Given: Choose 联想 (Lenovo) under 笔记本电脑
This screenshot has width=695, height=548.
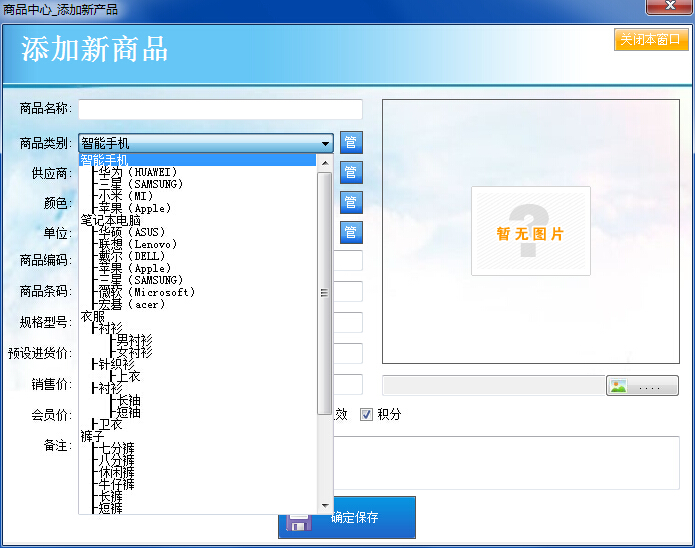Looking at the screenshot, I should [x=137, y=244].
